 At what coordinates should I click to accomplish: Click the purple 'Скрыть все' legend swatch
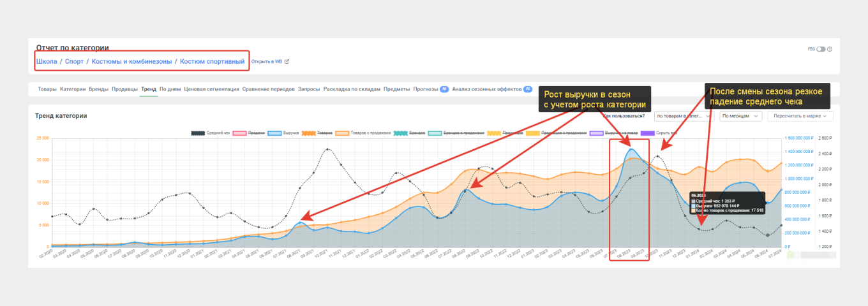(648, 133)
